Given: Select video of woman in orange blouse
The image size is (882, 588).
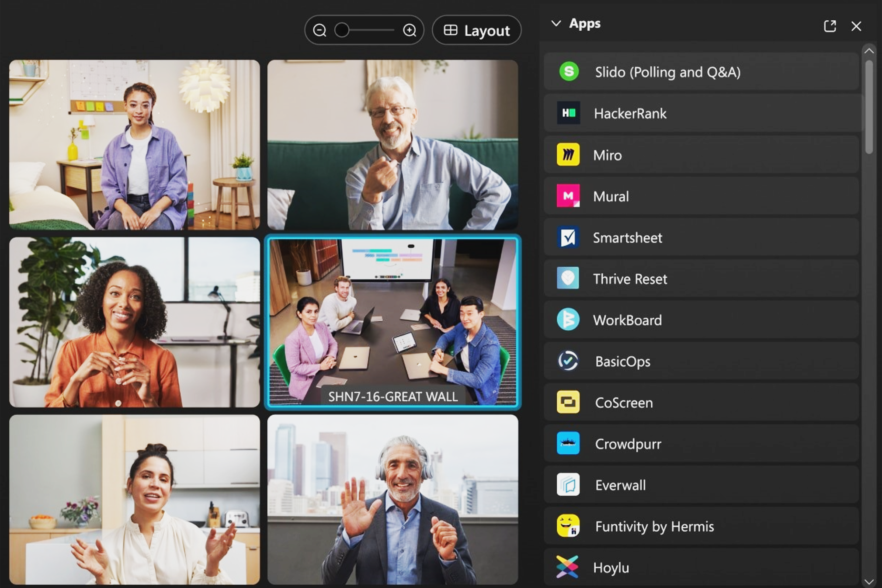Looking at the screenshot, I should pyautogui.click(x=134, y=322).
